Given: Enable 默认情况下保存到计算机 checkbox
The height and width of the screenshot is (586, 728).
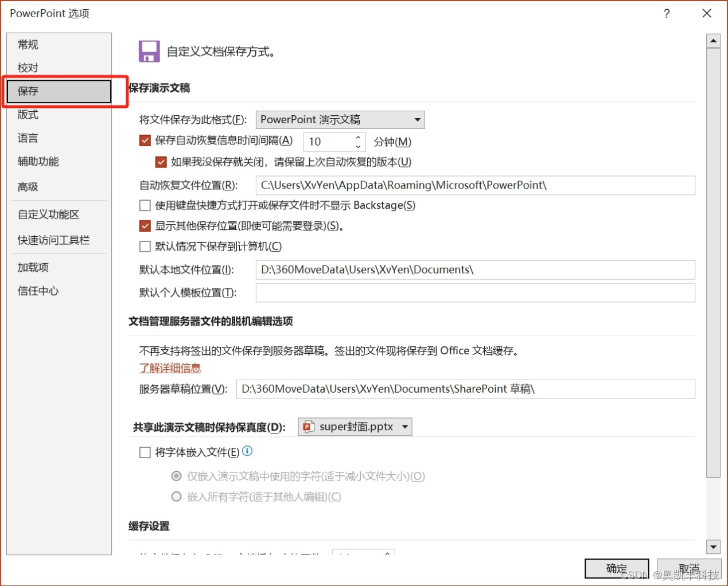Looking at the screenshot, I should [x=145, y=247].
